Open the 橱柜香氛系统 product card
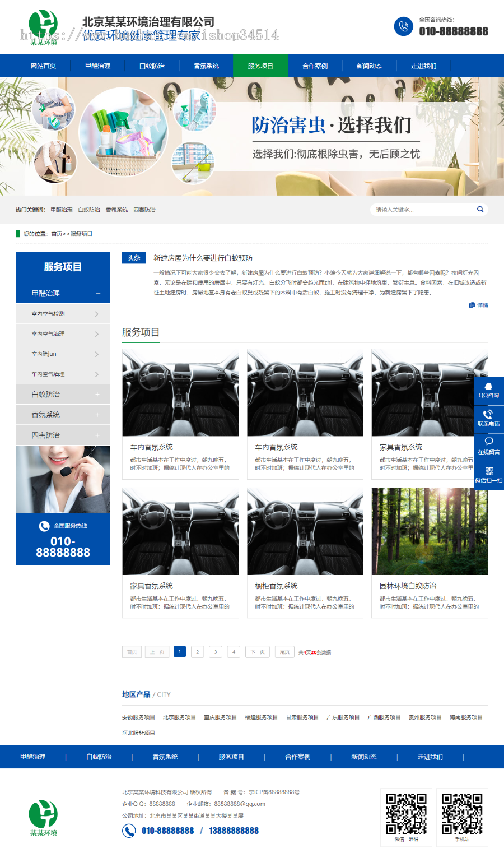 click(305, 553)
